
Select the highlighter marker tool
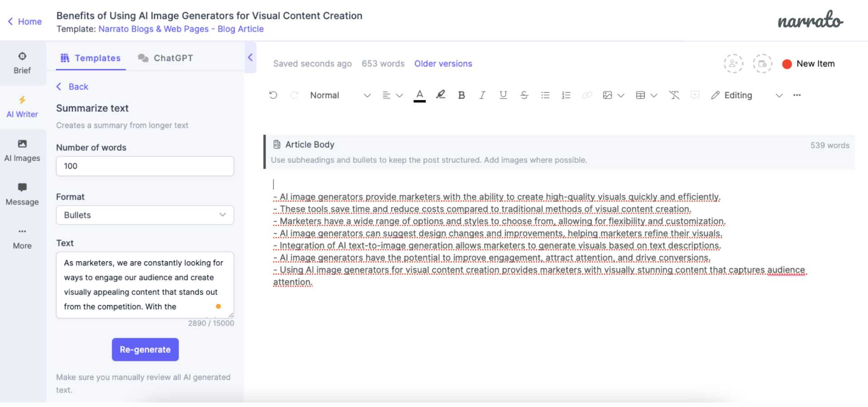pos(440,95)
